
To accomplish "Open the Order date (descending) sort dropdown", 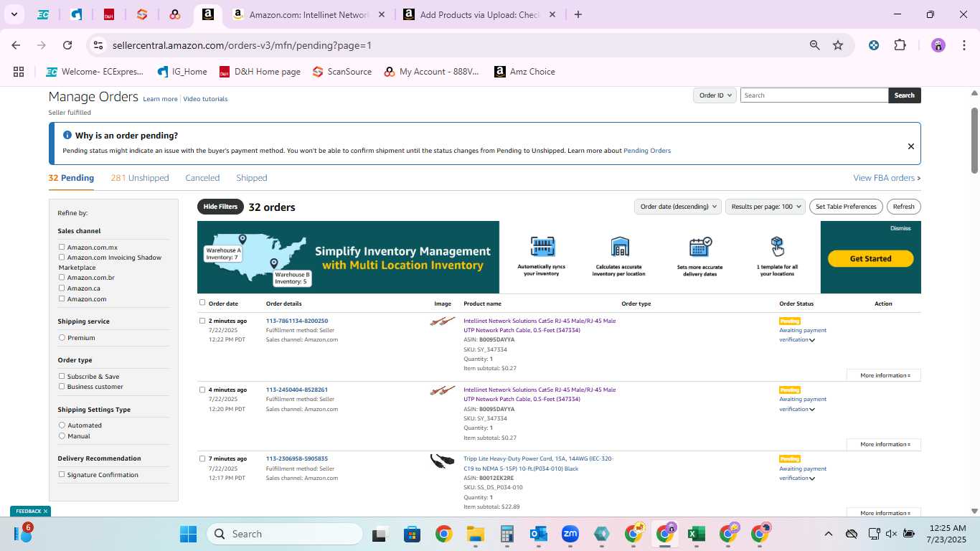I will click(678, 207).
